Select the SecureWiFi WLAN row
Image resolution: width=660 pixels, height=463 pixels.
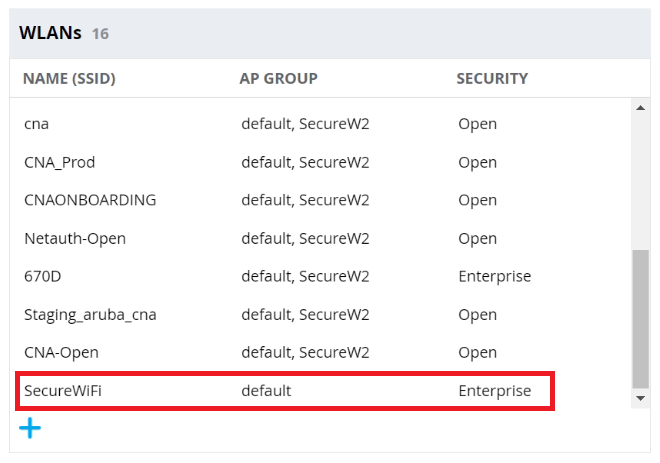(63, 390)
